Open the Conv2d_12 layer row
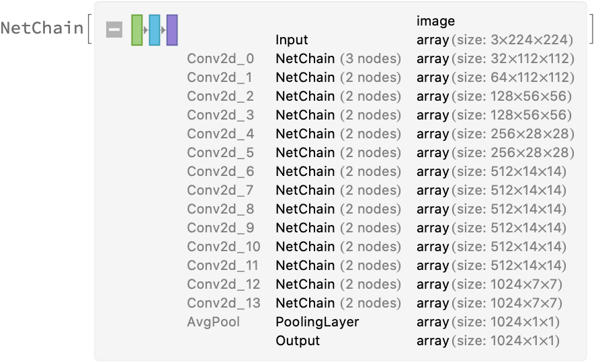Screen dimensions: 598x364 tap(224, 285)
